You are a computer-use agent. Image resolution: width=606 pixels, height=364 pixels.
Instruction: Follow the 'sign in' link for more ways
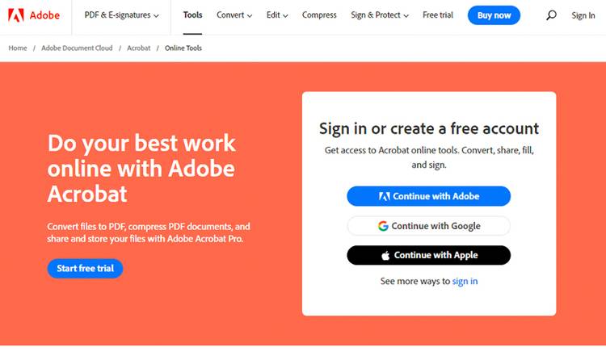pos(465,281)
